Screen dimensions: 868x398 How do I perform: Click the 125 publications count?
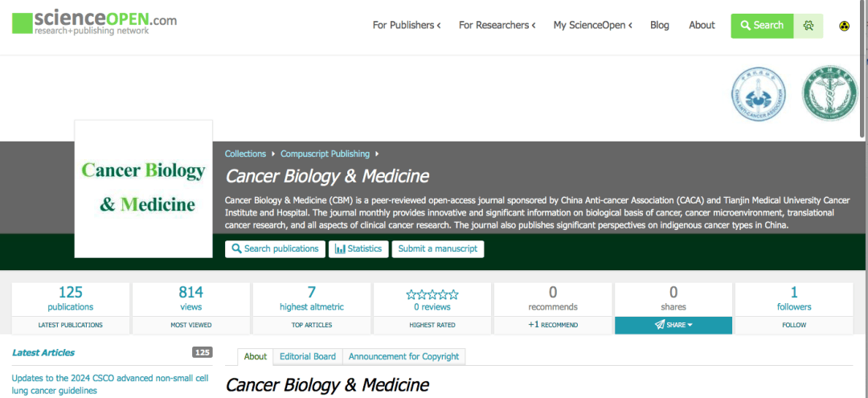click(70, 299)
